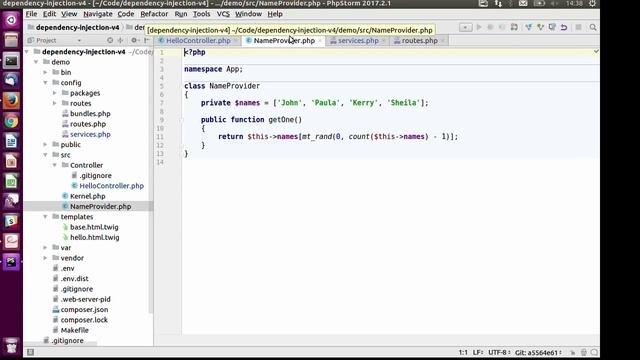Collapse the config folder
Screen dimensions: 640x360
coord(45,82)
